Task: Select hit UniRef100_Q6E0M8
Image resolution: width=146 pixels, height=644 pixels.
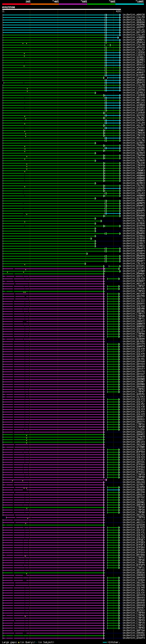Action: point(134,309)
